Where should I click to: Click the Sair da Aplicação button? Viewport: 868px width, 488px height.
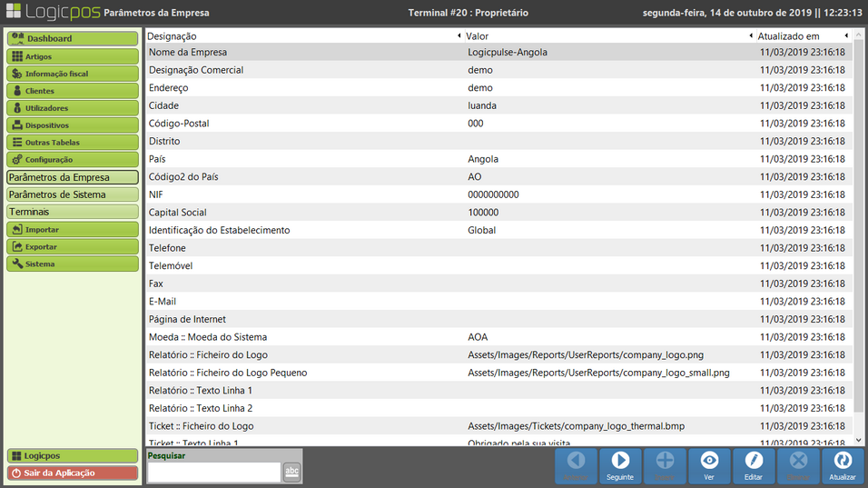coord(73,473)
